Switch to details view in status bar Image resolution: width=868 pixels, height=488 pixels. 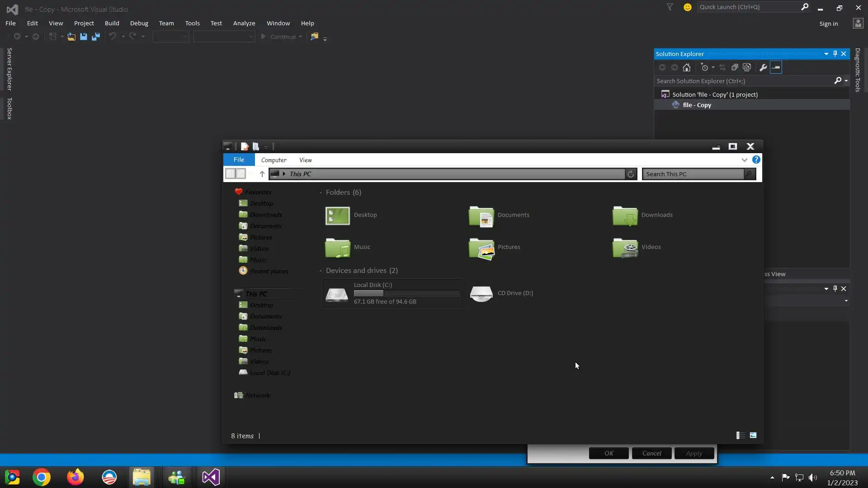tap(741, 436)
